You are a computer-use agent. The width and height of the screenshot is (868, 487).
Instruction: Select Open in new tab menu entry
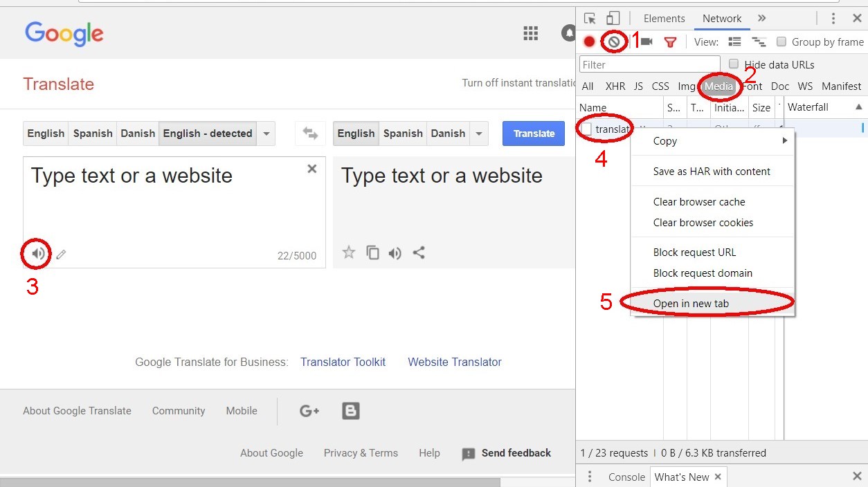[691, 304]
